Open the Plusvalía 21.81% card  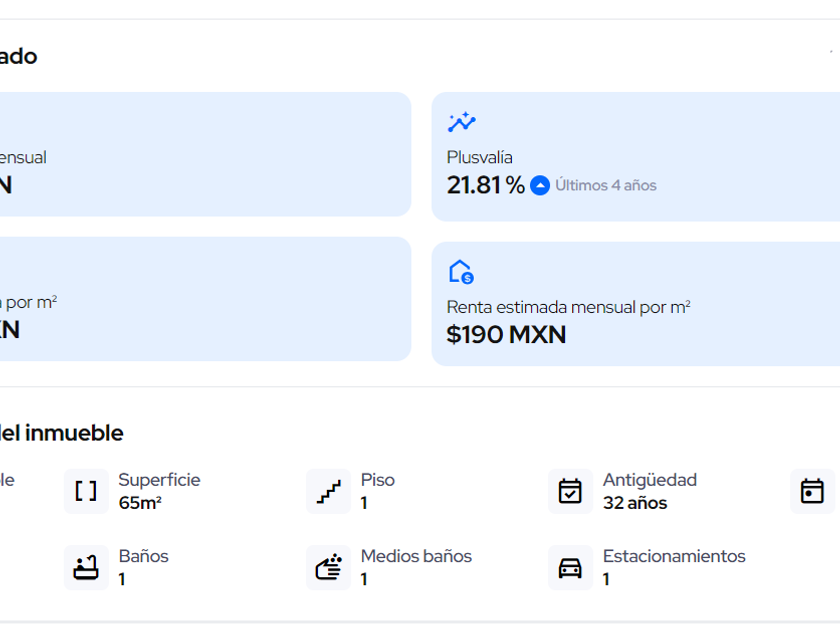[636, 157]
